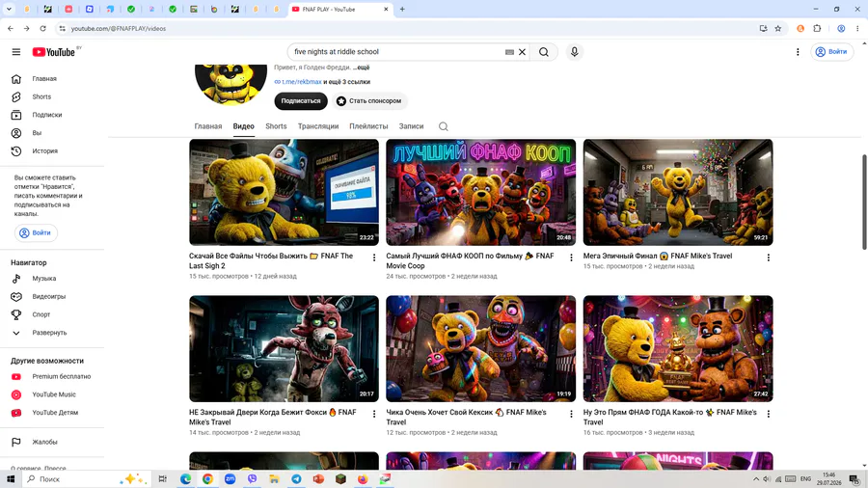Switch to the Shorts channel tab
The image size is (868, 488).
click(x=276, y=126)
